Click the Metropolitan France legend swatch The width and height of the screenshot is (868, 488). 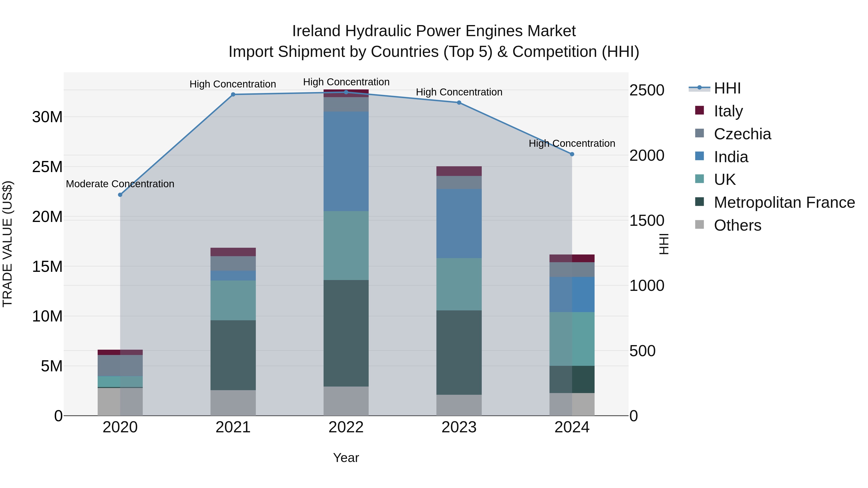point(699,202)
